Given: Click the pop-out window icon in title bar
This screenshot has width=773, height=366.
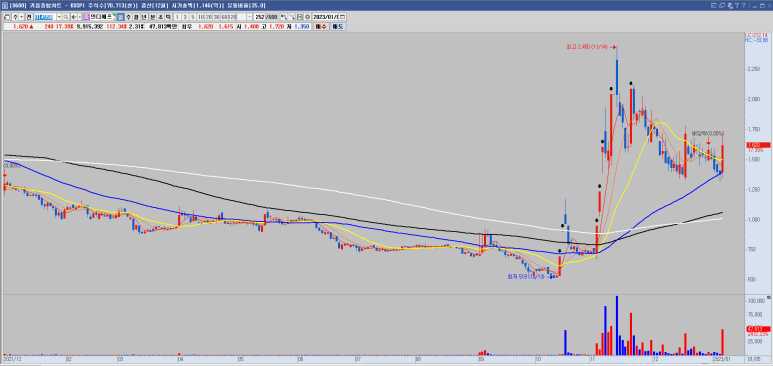Looking at the screenshot, I should tap(713, 5).
